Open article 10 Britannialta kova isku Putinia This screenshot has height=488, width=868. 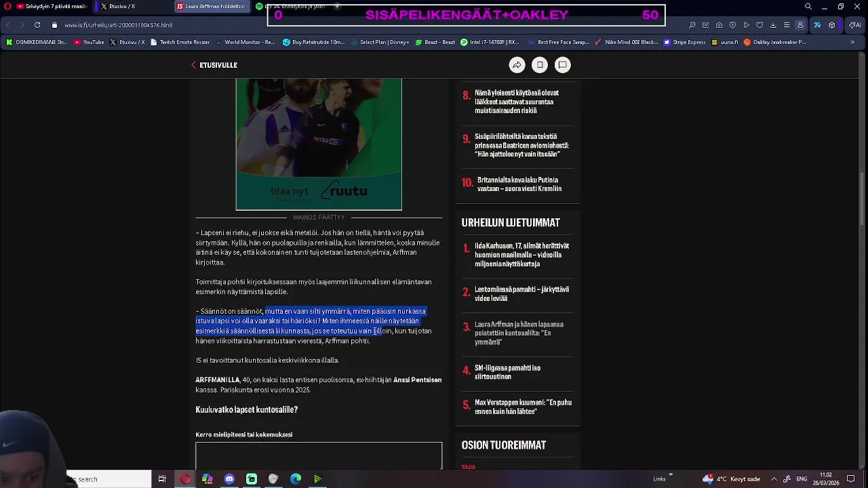(519, 184)
